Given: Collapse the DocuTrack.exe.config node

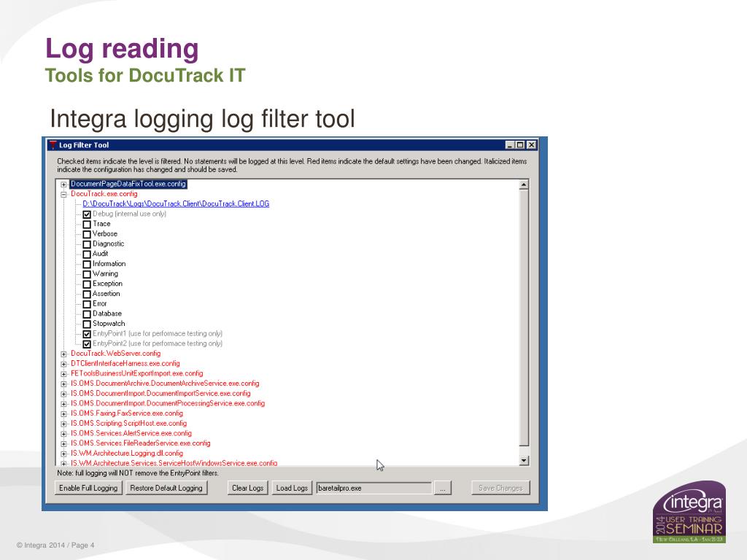Looking at the screenshot, I should [63, 195].
